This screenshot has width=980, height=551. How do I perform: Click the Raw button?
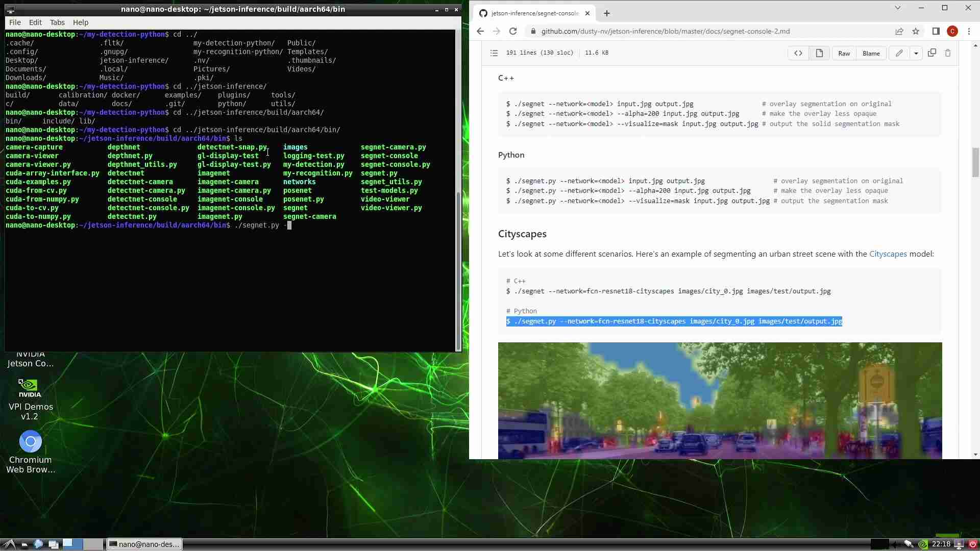(844, 53)
